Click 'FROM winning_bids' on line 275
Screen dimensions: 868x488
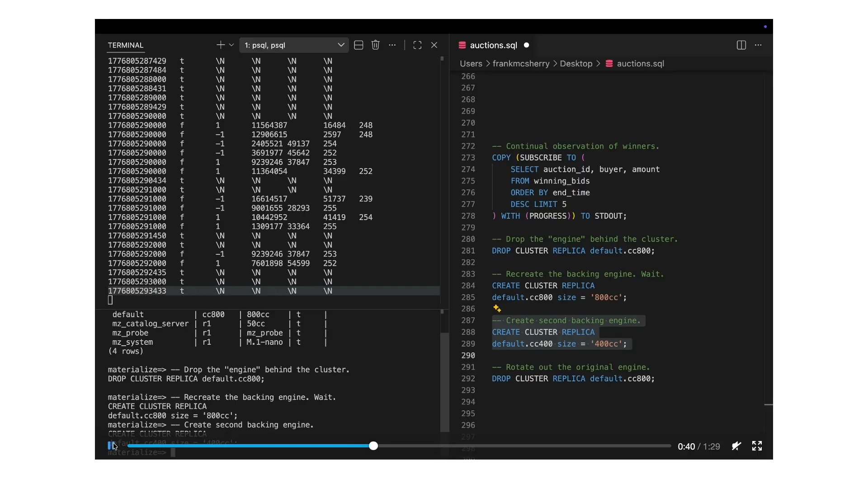(550, 181)
